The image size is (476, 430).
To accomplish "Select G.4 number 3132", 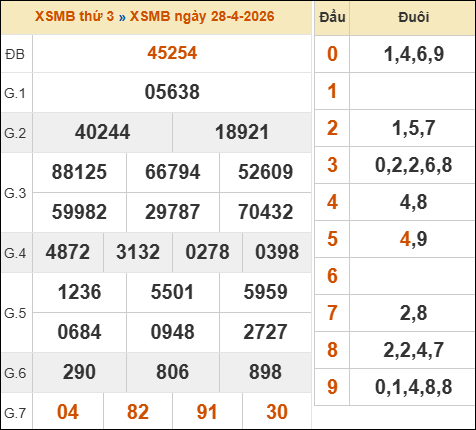I will (x=138, y=252).
